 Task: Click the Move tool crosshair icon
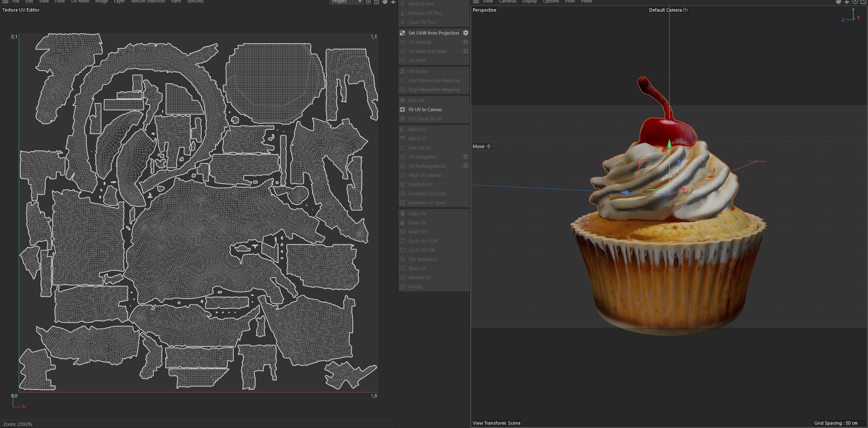pyautogui.click(x=489, y=146)
